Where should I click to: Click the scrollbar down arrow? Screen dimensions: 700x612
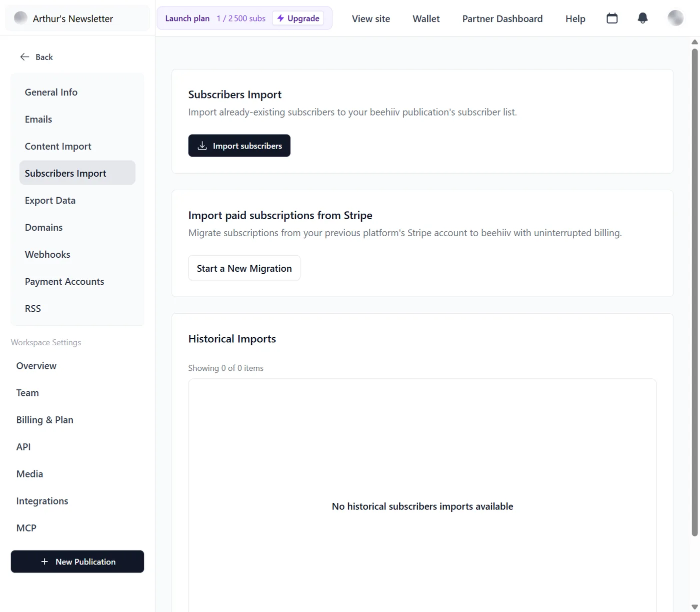(694, 607)
